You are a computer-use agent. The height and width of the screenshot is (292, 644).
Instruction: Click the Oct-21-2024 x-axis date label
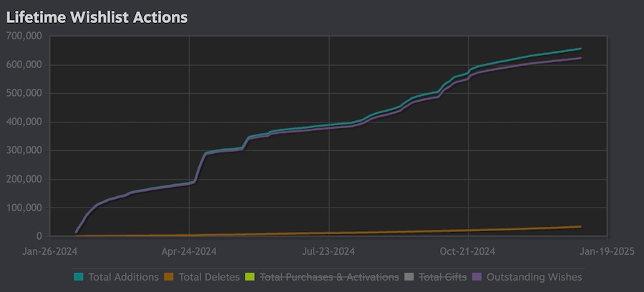(468, 251)
